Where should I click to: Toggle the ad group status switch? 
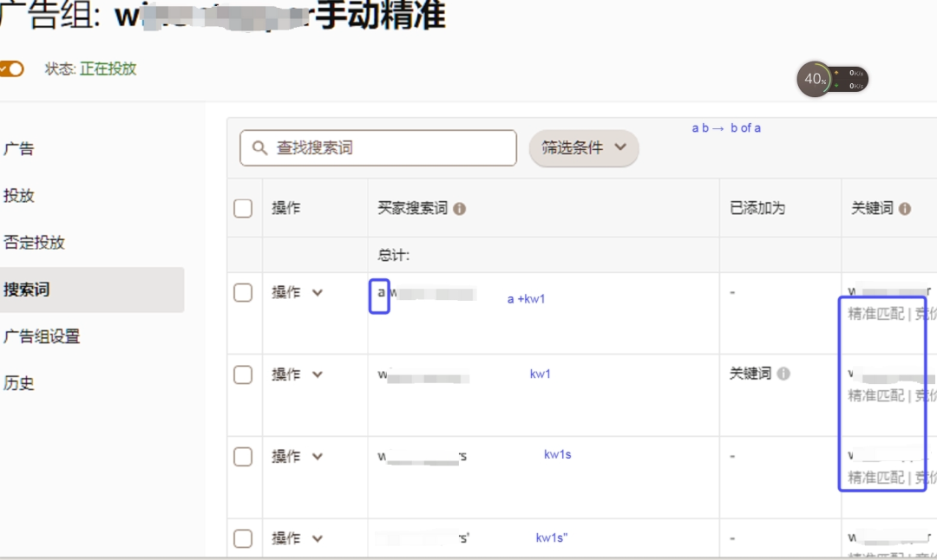[10, 68]
